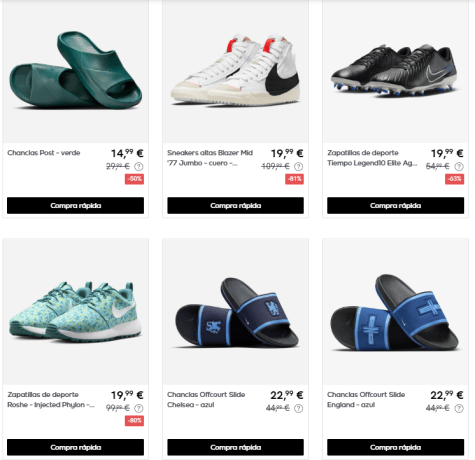Image resolution: width=475 pixels, height=460 pixels.
Task: Click Compra rápida for Offcourt Slide Chelsea
Action: pos(235,447)
